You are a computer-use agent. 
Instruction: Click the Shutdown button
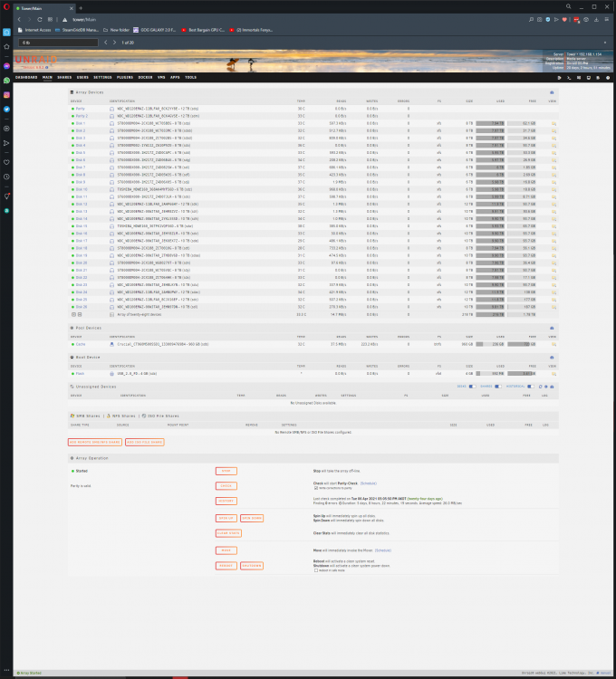(x=252, y=566)
